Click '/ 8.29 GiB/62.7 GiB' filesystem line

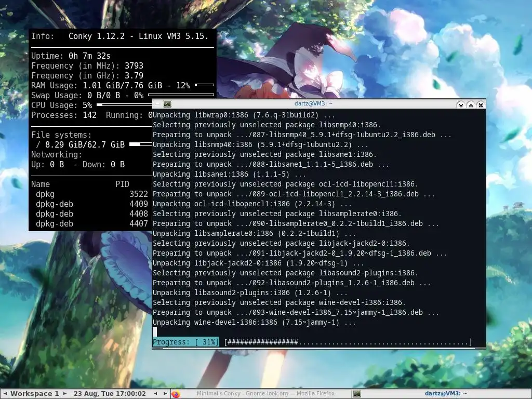(81, 144)
